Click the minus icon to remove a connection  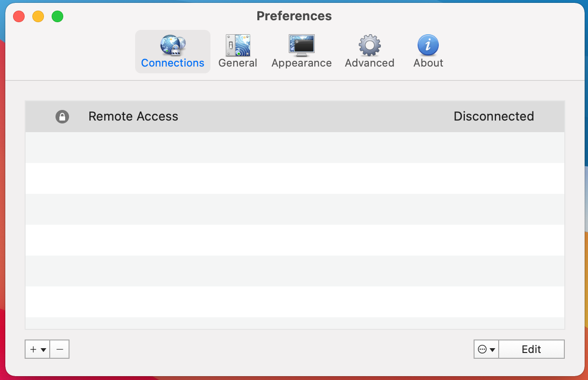(59, 349)
